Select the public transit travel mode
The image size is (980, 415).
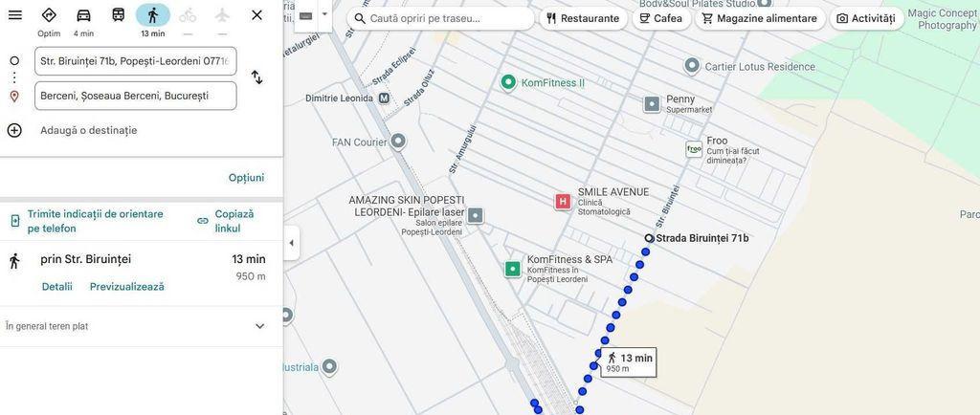point(118,15)
